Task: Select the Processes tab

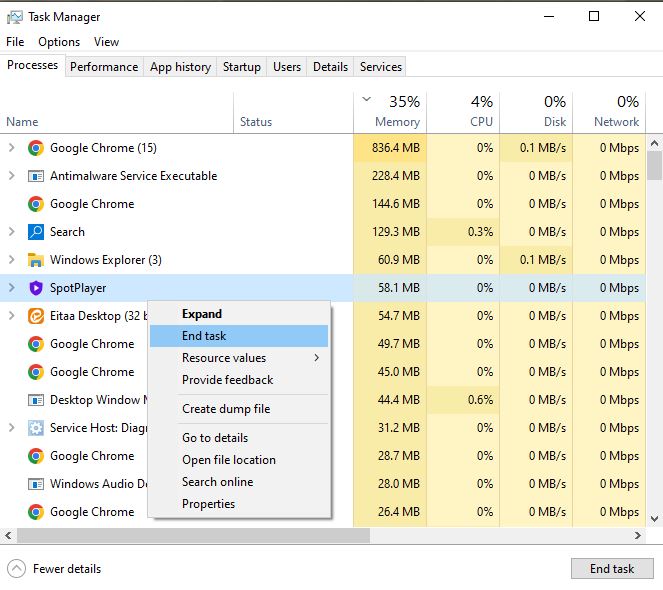Action: (33, 65)
